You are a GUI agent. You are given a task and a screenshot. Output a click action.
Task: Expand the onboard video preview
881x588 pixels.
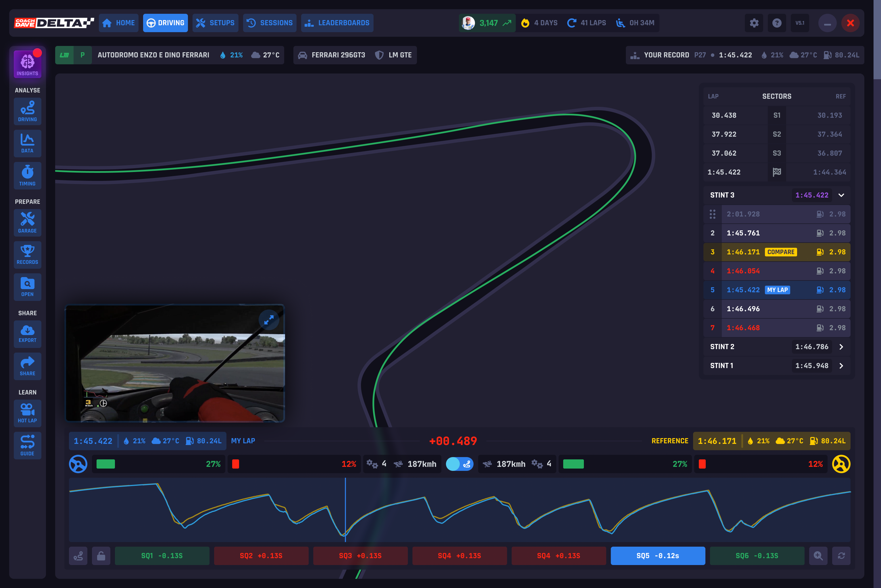click(269, 320)
